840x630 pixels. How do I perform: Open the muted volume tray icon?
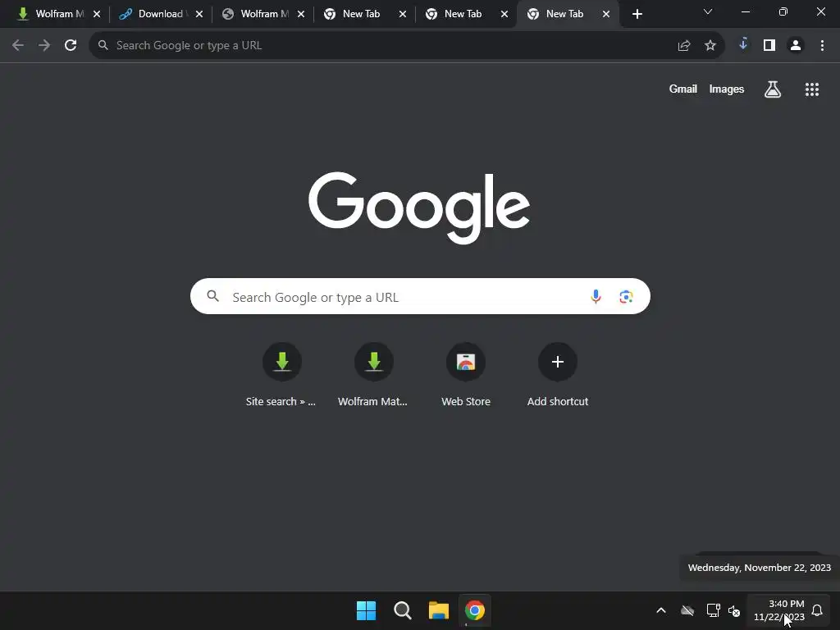coord(734,610)
